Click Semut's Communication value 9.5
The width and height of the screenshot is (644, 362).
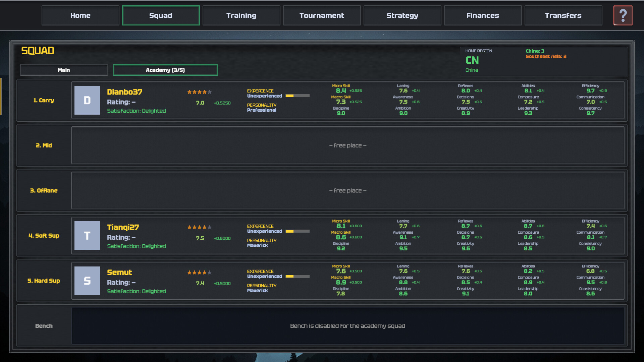pos(591,282)
